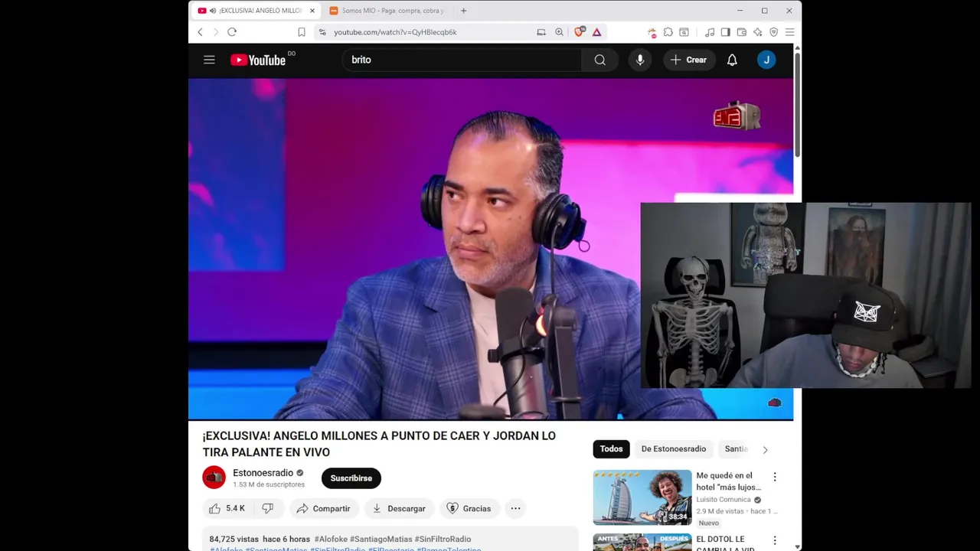This screenshot has width=980, height=551.
Task: Toggle the browser sidebar panel icon
Action: point(725,32)
